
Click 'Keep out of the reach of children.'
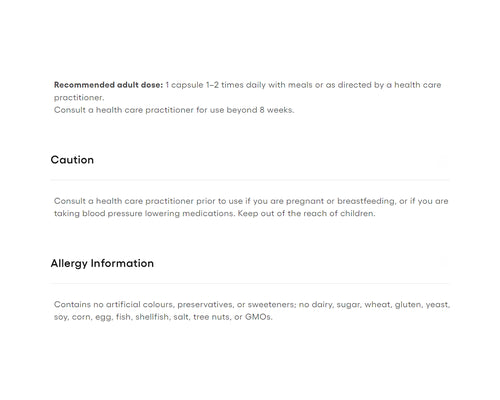tap(306, 214)
